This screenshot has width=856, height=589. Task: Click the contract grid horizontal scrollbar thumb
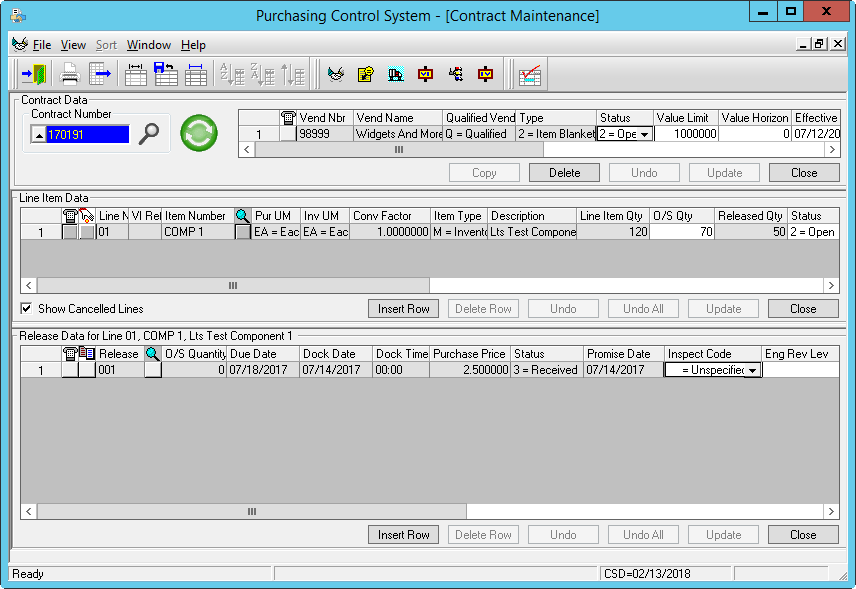pos(399,150)
